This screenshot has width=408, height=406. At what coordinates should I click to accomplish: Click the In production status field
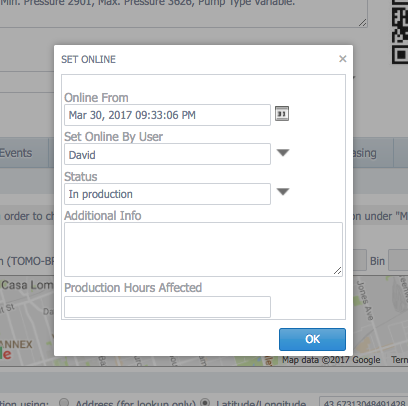click(167, 194)
